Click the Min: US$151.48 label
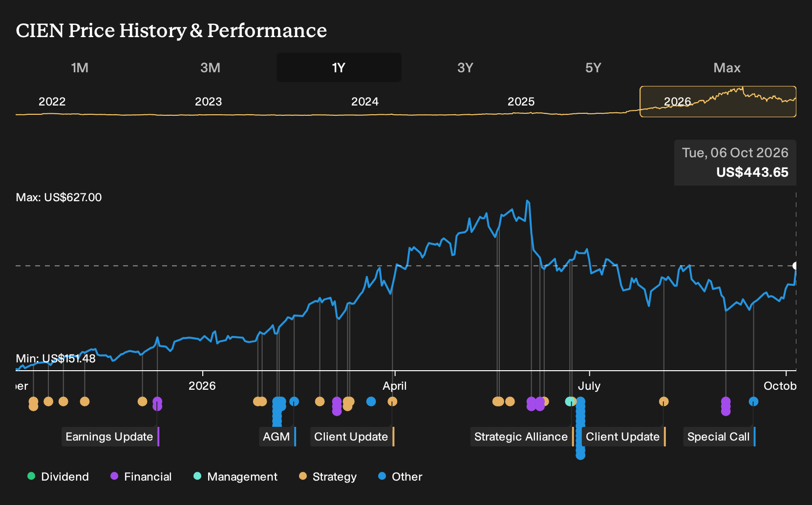 click(56, 358)
